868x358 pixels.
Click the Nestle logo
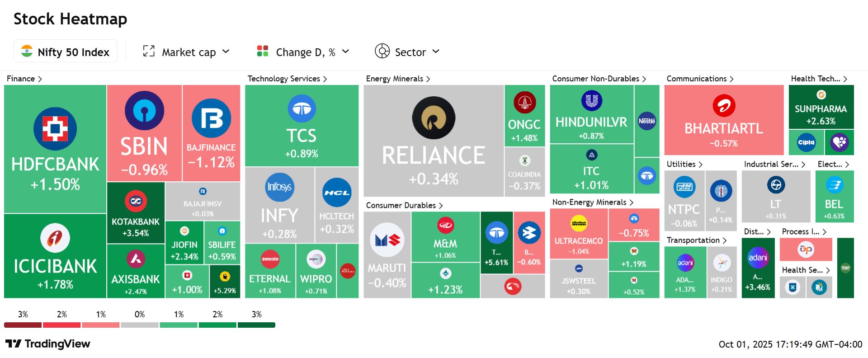647,121
